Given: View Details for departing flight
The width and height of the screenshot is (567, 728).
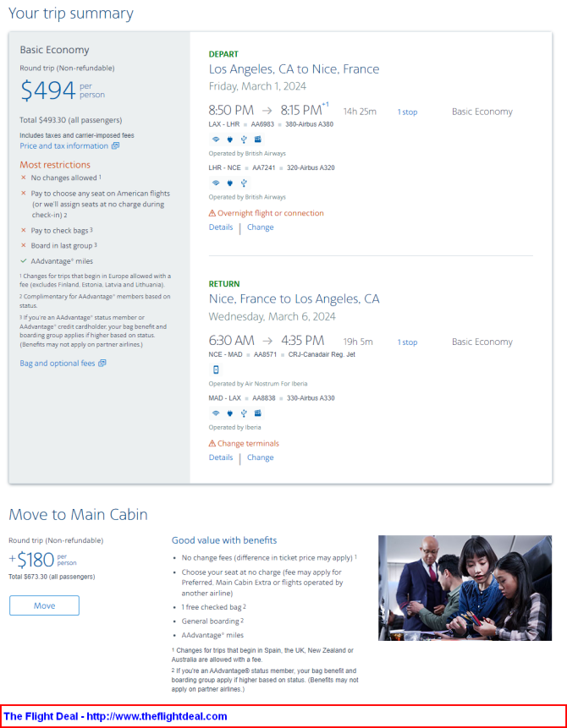Looking at the screenshot, I should tap(221, 227).
